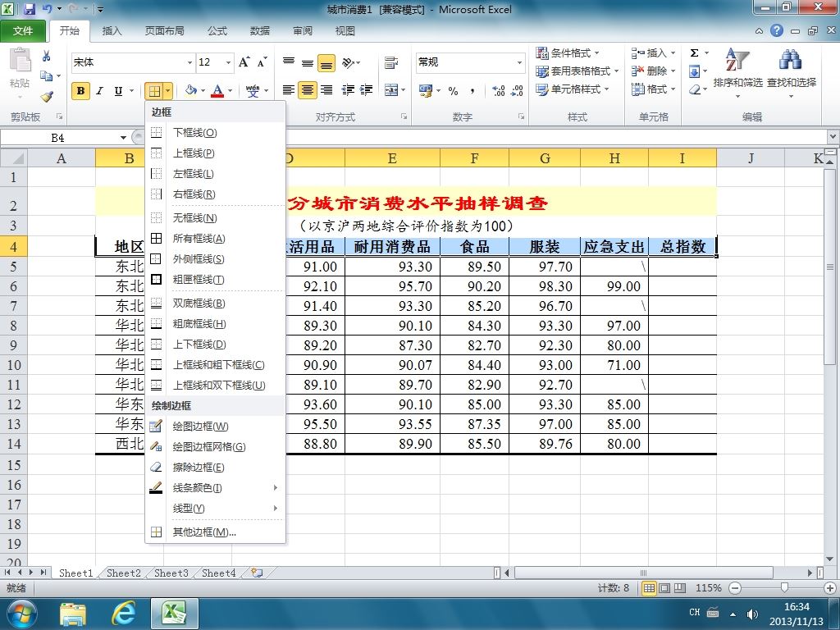Viewport: 840px width, 630px height.
Task: Open the 插入 ribbon tab
Action: point(112,30)
